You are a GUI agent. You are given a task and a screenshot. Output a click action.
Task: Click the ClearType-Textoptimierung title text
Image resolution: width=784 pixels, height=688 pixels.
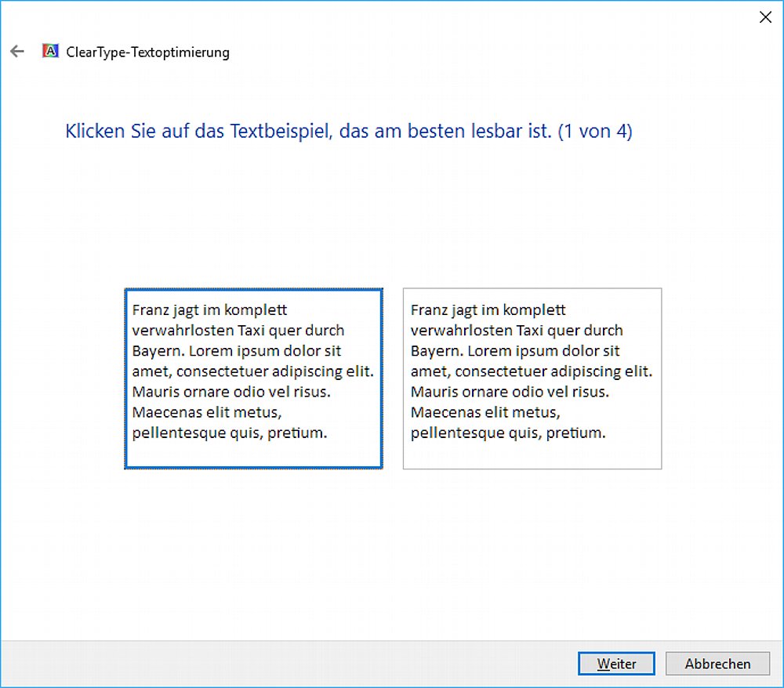(148, 52)
